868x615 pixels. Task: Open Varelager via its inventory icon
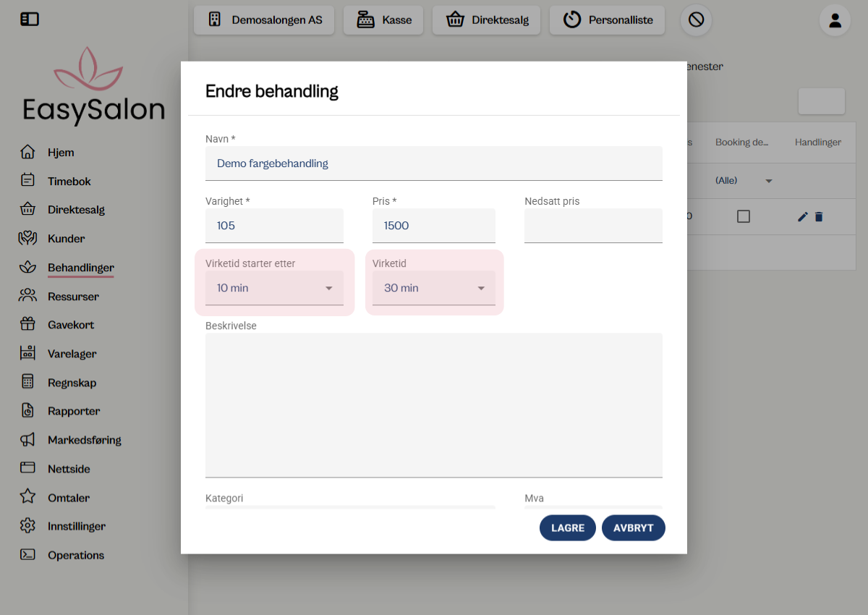click(x=29, y=353)
